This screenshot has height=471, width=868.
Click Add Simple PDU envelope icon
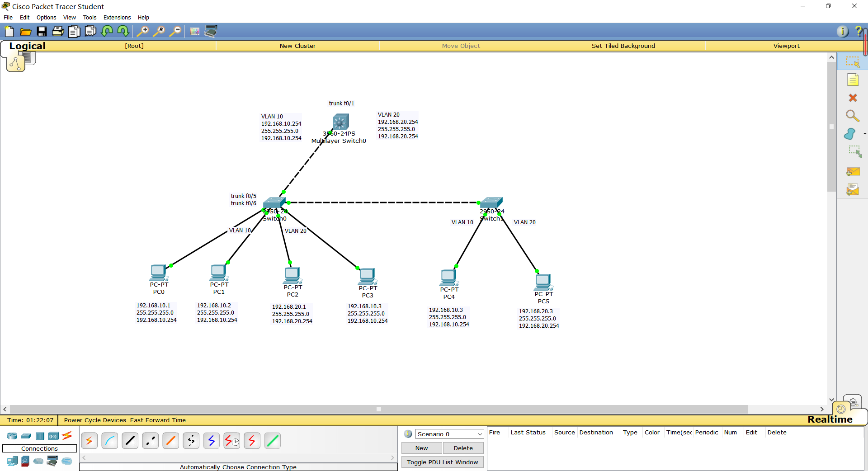pos(853,172)
